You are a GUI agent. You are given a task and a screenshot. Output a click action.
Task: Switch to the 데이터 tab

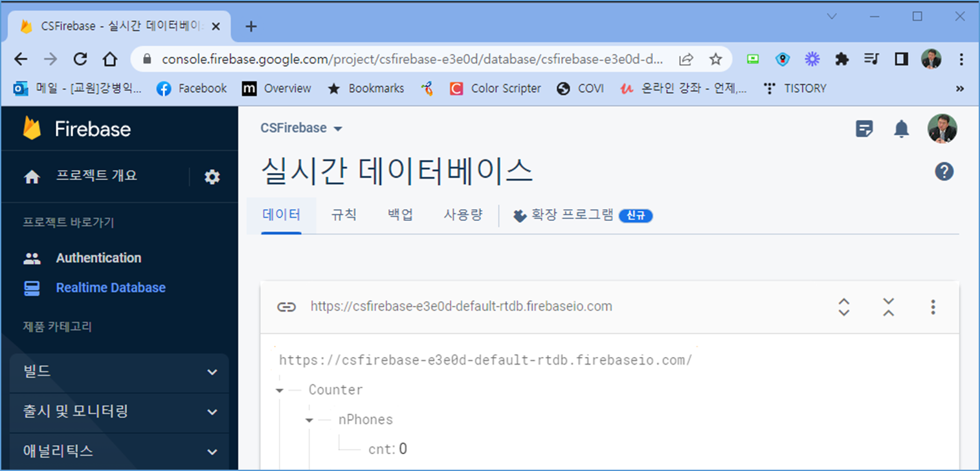tap(281, 215)
